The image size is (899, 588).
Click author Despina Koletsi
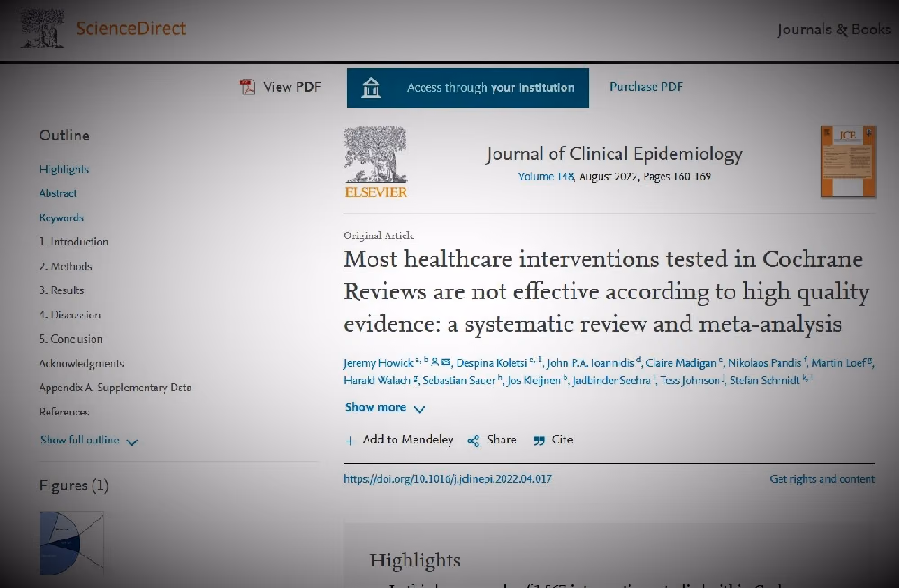click(x=492, y=363)
